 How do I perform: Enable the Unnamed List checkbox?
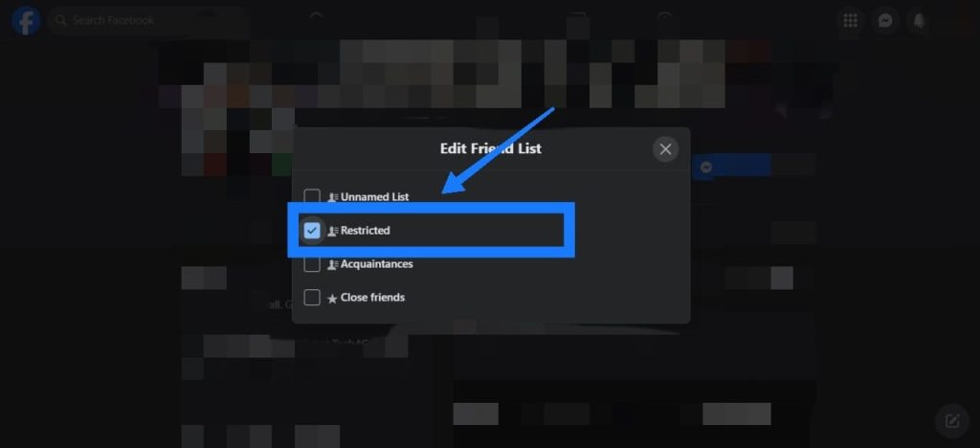[312, 197]
